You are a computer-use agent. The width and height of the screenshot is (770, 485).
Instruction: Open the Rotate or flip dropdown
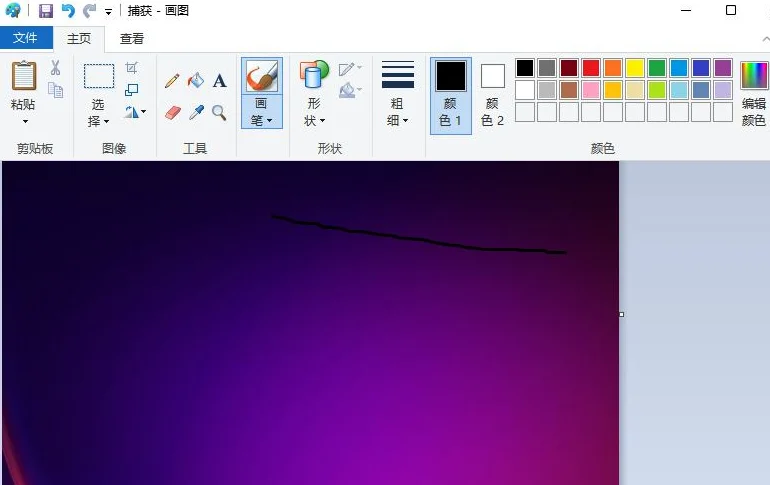click(135, 112)
